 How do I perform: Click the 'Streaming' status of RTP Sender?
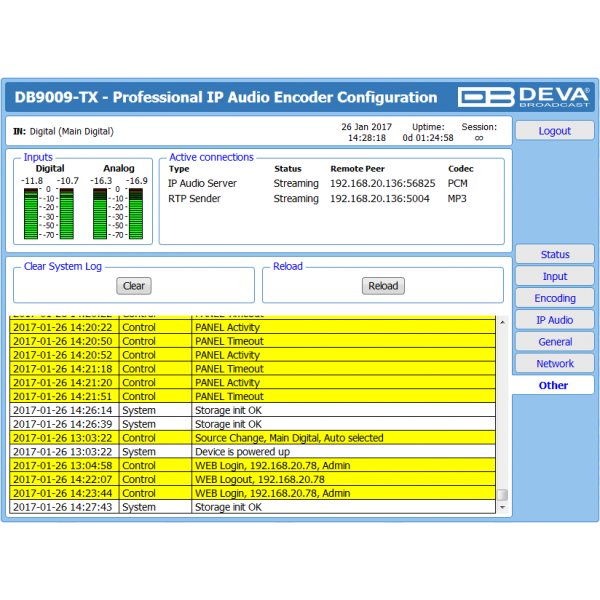pyautogui.click(x=296, y=199)
